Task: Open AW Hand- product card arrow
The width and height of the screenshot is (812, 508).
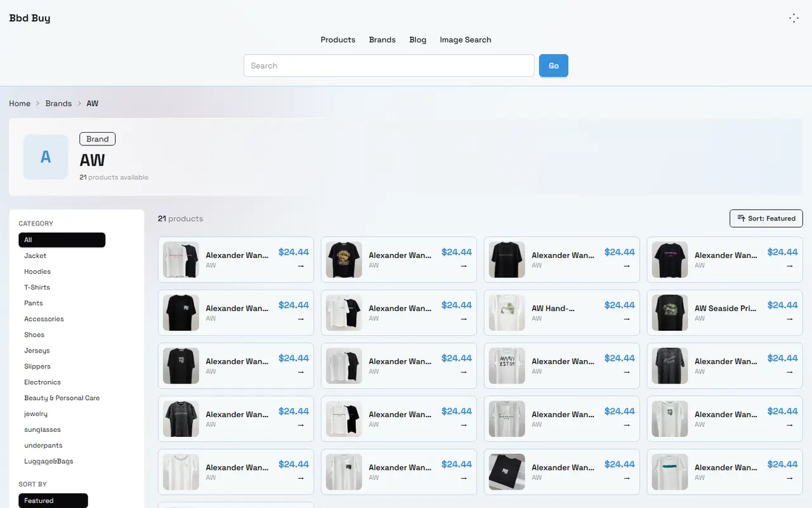Action: click(x=627, y=319)
